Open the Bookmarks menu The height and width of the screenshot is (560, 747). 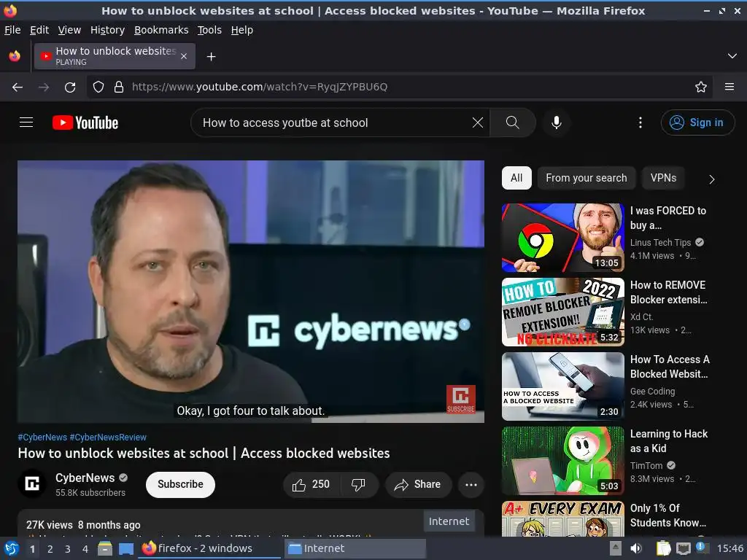161,30
